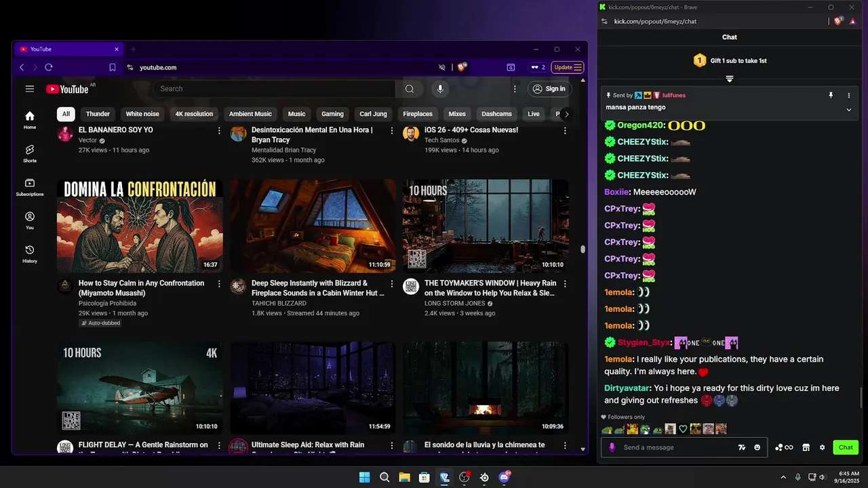The width and height of the screenshot is (868, 488).
Task: Open options for EL BANANERO SOY YO video
Action: (219, 130)
